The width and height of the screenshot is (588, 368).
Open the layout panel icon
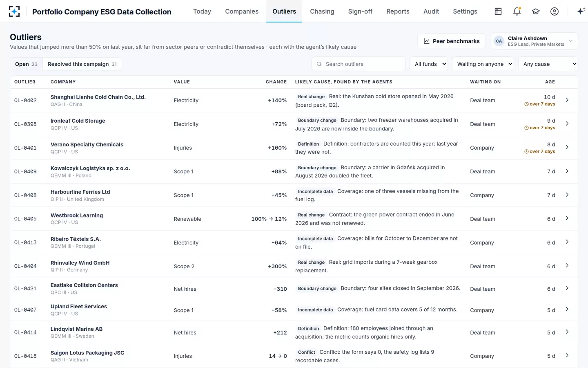(x=498, y=11)
